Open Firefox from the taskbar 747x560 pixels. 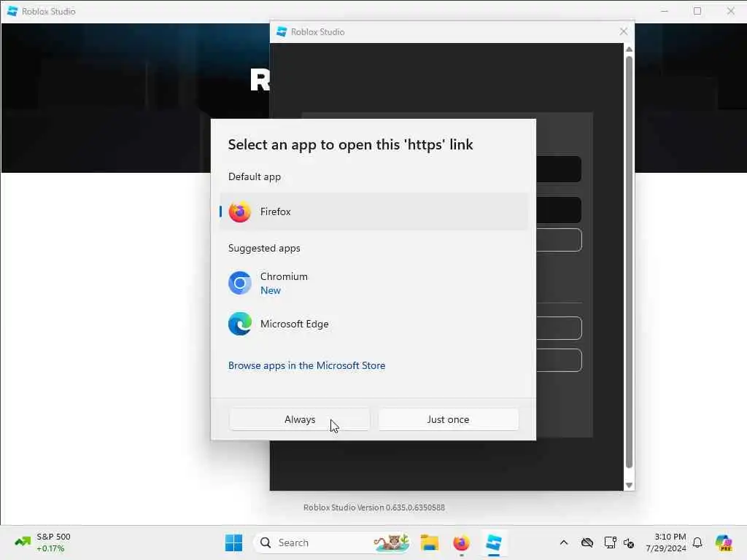click(461, 542)
